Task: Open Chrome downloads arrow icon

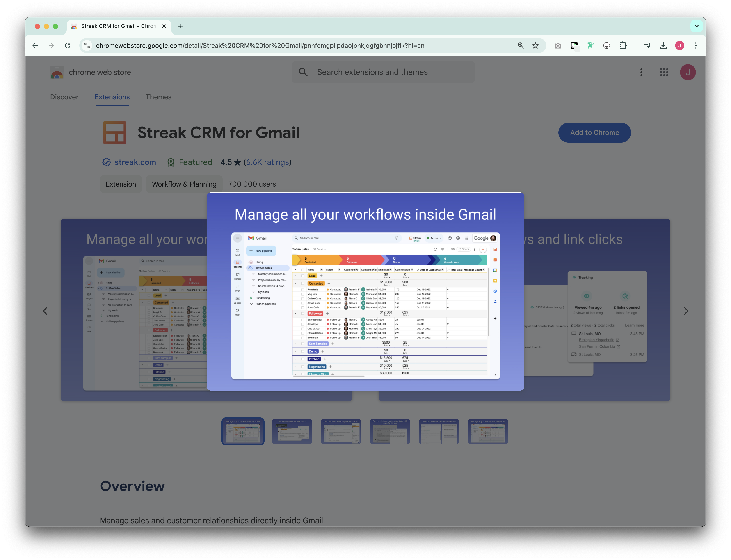Action: tap(663, 46)
